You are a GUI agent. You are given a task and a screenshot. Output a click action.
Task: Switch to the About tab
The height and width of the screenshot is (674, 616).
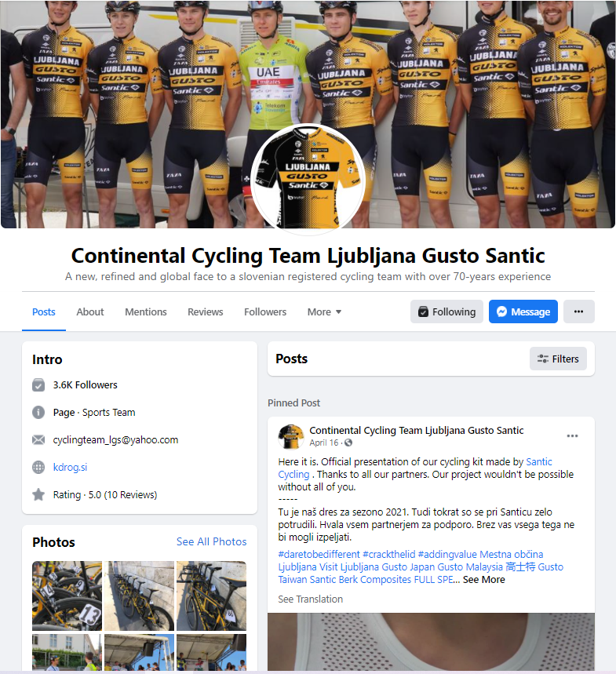pyautogui.click(x=89, y=312)
